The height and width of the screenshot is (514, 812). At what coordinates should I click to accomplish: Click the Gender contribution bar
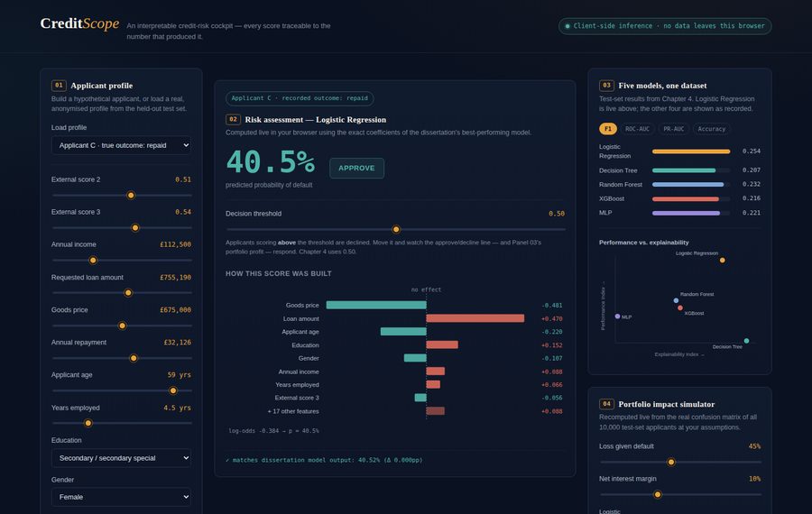(415, 358)
